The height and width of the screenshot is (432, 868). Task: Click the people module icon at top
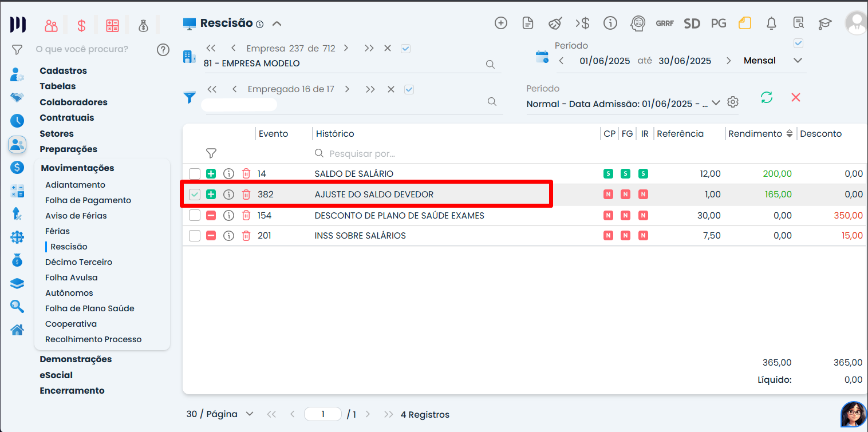[52, 26]
